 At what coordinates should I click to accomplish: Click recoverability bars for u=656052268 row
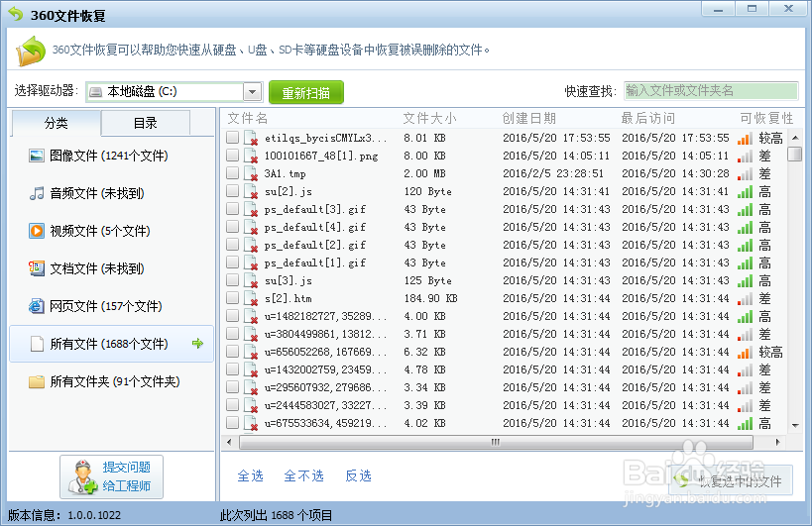tap(745, 353)
